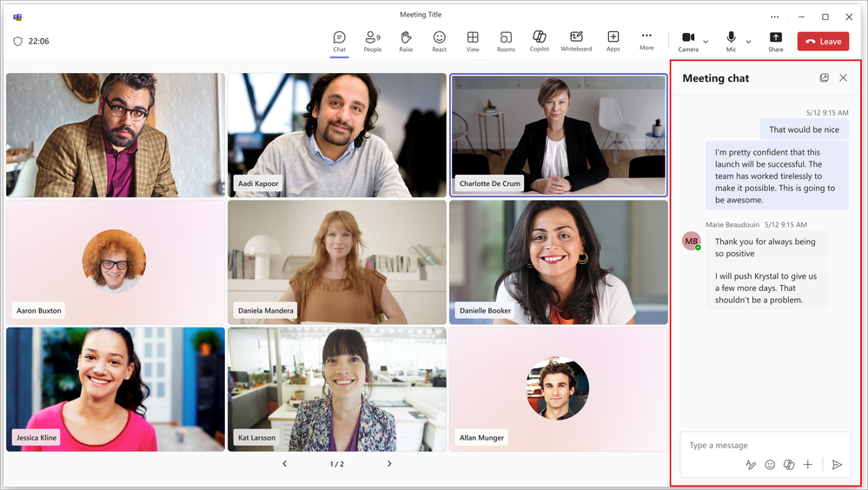Click the 'I will push Krystal' message
Image resolution: width=868 pixels, height=490 pixels.
766,288
